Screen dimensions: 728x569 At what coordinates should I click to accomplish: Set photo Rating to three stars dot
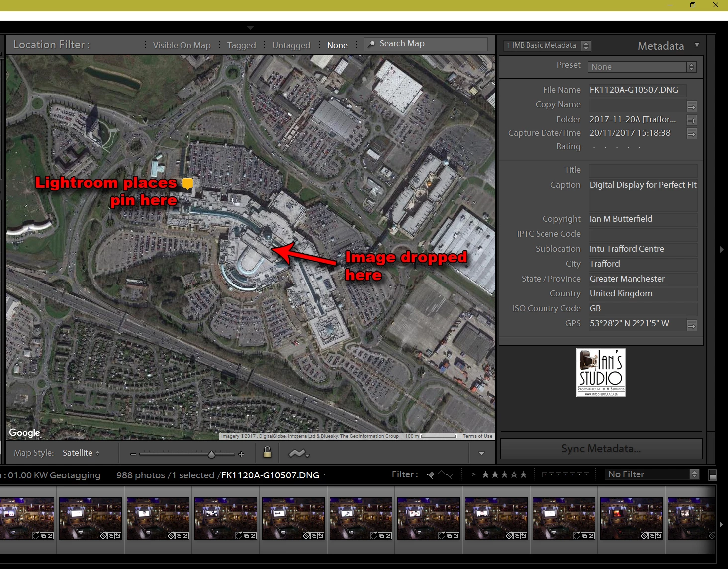[617, 147]
